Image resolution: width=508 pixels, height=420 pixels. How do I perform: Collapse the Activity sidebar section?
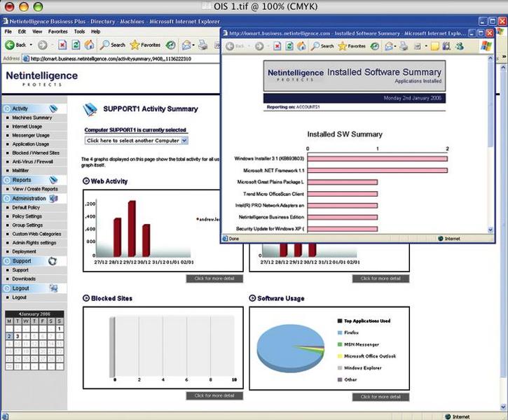(x=7, y=108)
